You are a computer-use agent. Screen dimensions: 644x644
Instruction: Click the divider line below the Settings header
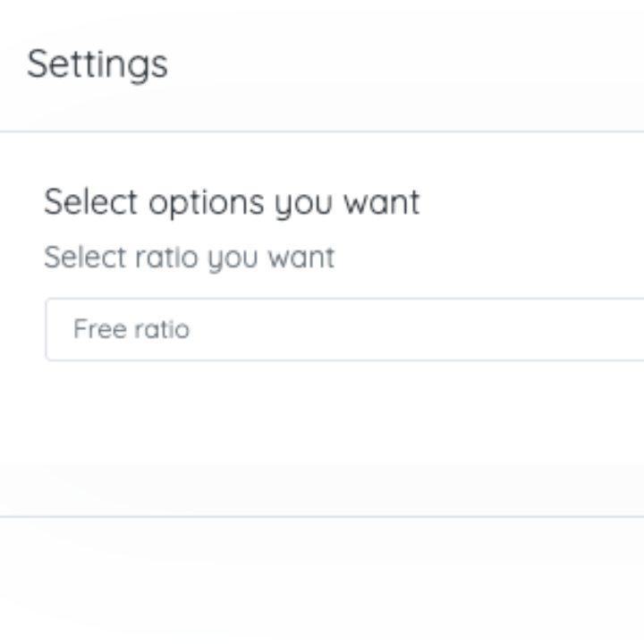(x=322, y=131)
